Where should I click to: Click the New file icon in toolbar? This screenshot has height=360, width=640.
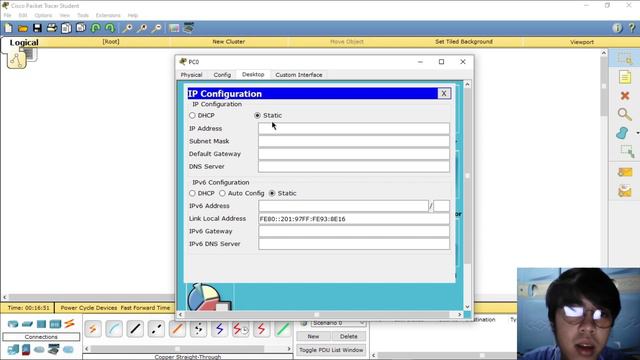pos(8,28)
